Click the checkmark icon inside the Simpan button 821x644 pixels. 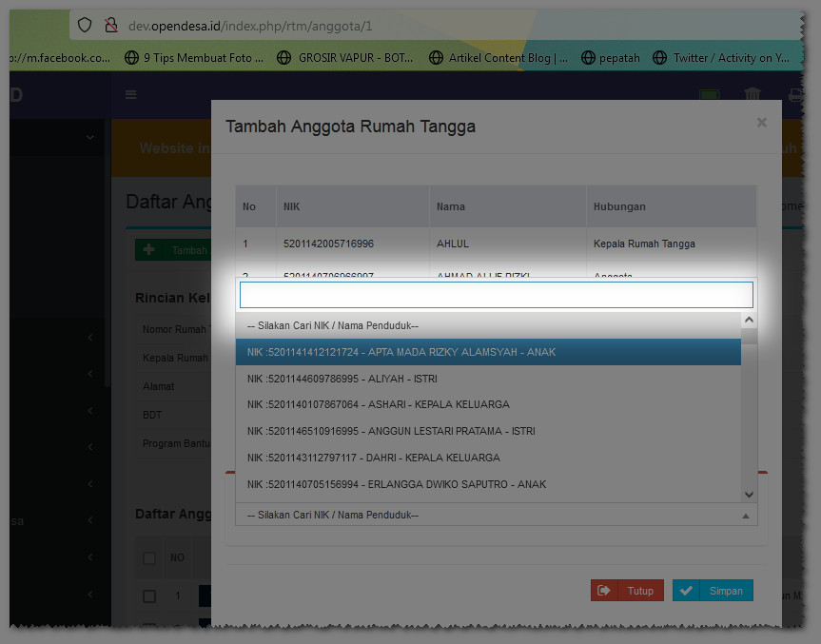[x=686, y=590]
